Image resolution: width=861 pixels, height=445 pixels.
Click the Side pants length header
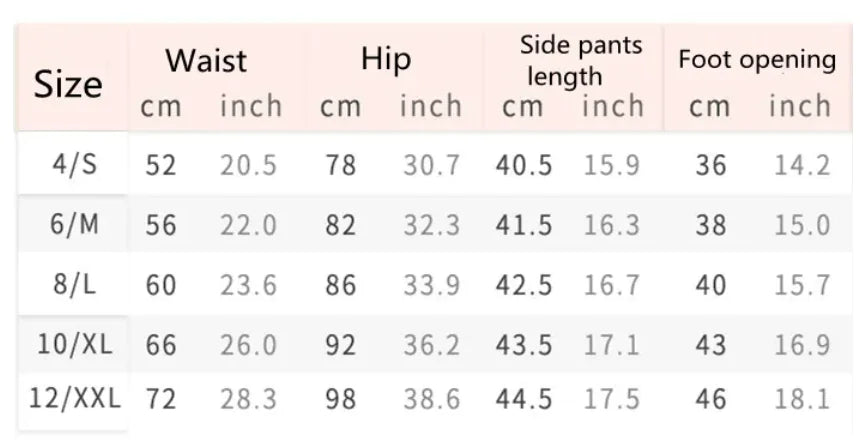(580, 60)
